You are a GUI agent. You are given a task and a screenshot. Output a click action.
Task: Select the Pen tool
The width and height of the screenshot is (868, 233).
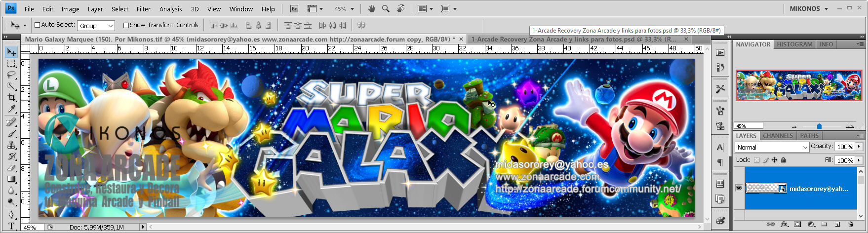11,214
